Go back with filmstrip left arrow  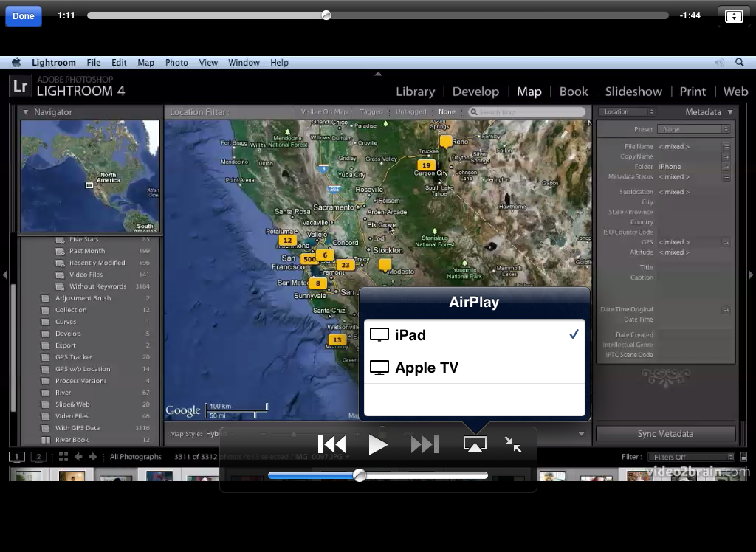78,457
